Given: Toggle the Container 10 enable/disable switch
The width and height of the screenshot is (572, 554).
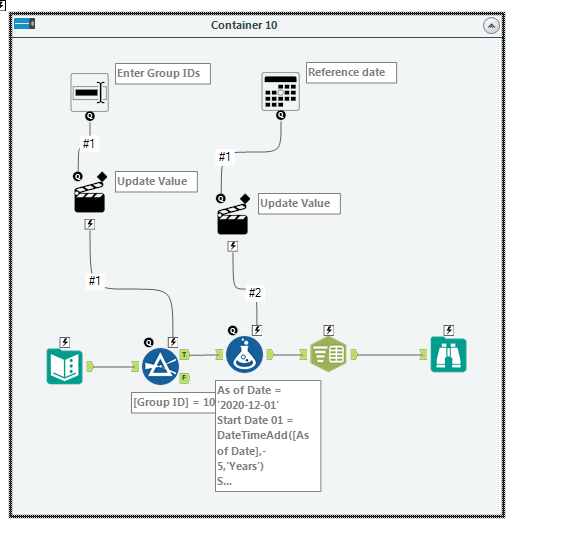Looking at the screenshot, I should pyautogui.click(x=24, y=24).
